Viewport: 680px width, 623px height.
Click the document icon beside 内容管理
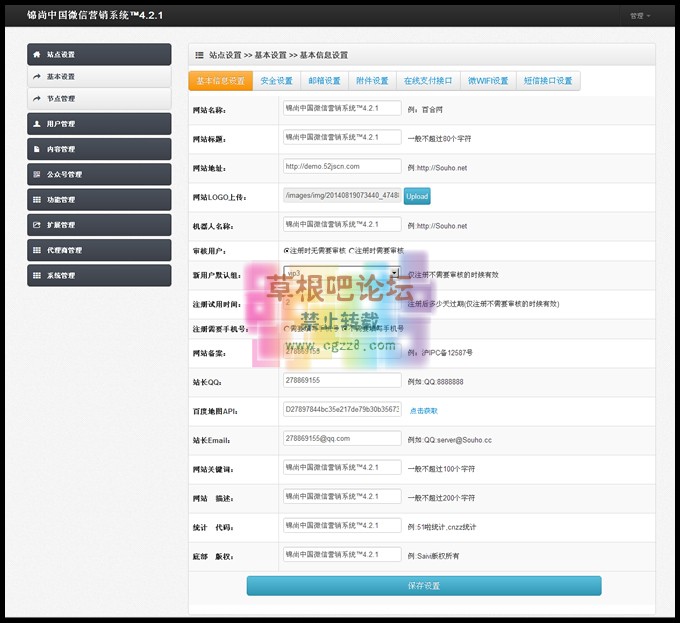point(38,149)
